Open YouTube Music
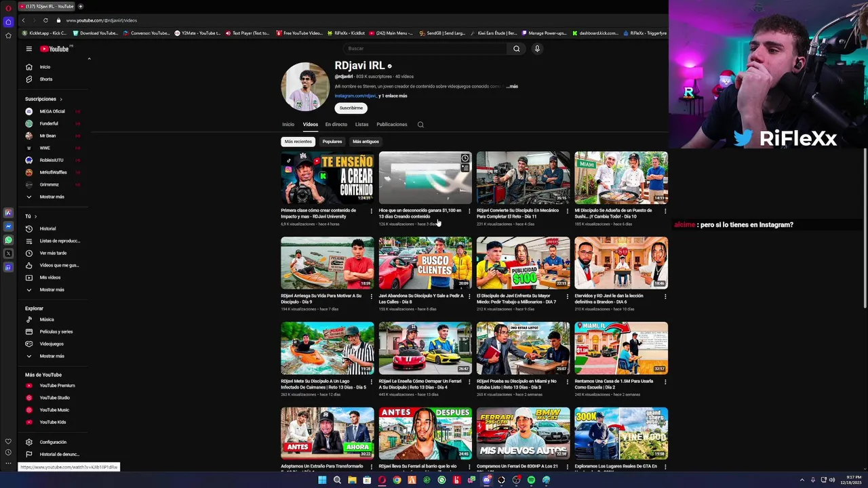The image size is (868, 488). [x=54, y=410]
